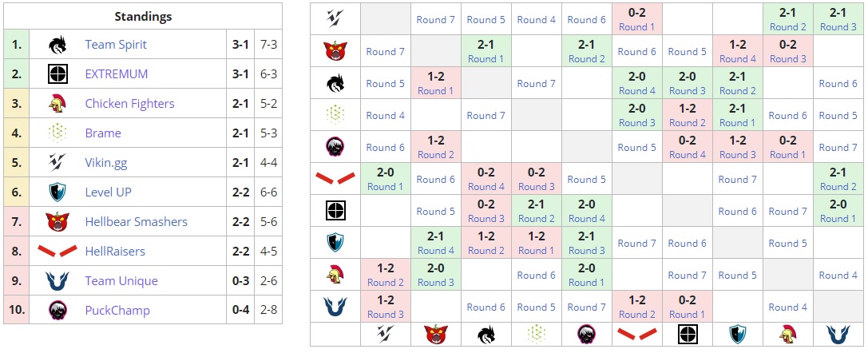Click Vikin.gg's 0-2 Round 1 result cell

tap(636, 19)
